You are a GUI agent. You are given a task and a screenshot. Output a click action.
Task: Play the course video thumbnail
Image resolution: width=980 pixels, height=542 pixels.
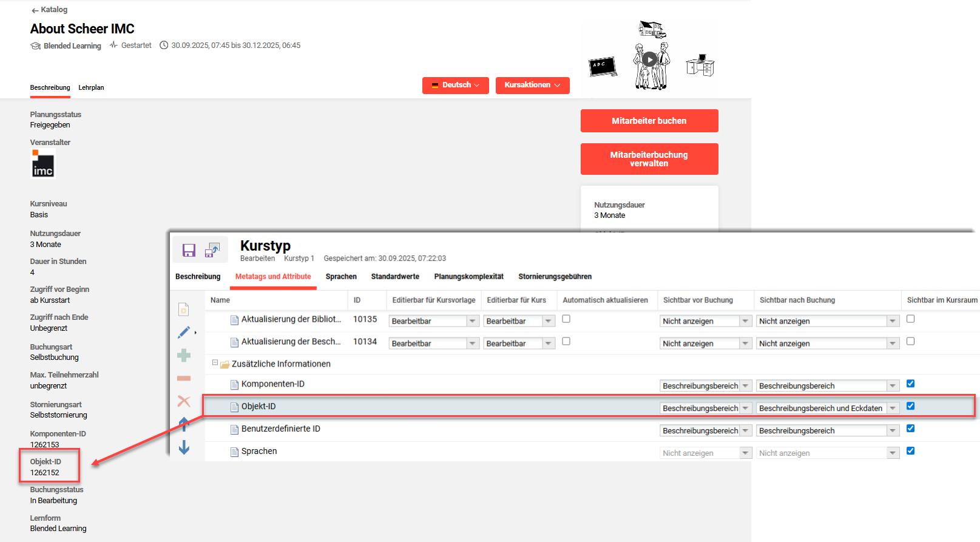coord(650,59)
